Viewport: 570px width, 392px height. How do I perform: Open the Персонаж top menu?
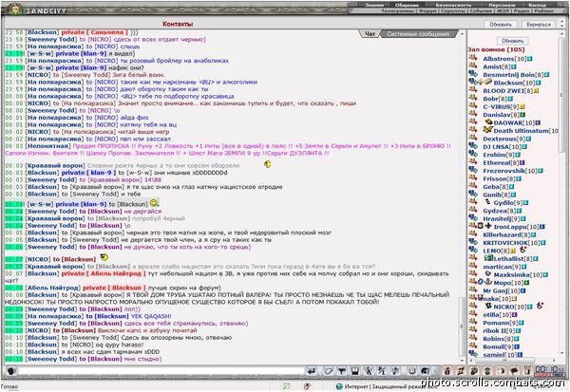(502, 5)
